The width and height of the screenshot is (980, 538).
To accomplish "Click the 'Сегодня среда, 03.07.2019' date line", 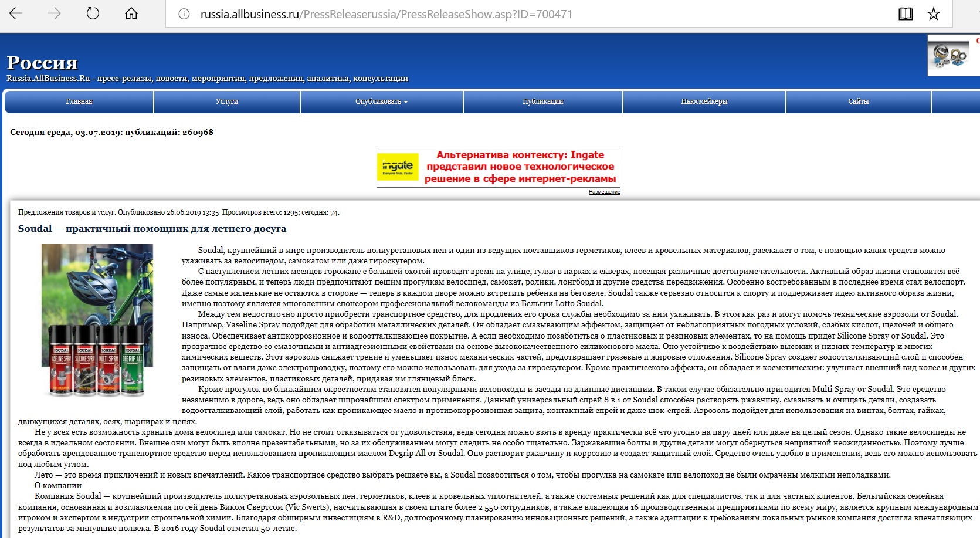I will 111,132.
